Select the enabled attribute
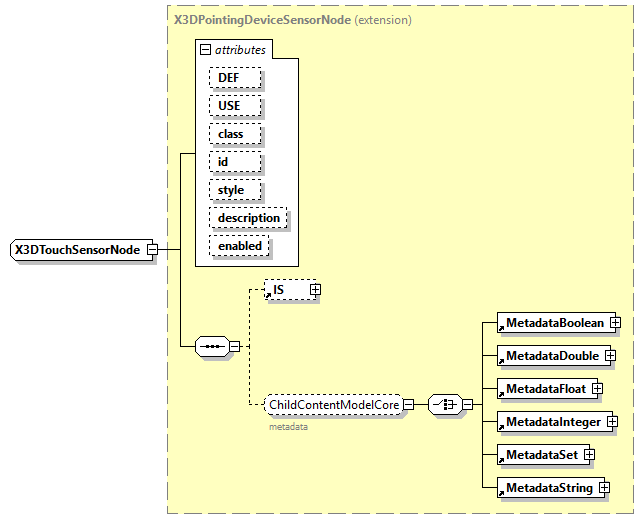644x521 pixels. click(239, 246)
